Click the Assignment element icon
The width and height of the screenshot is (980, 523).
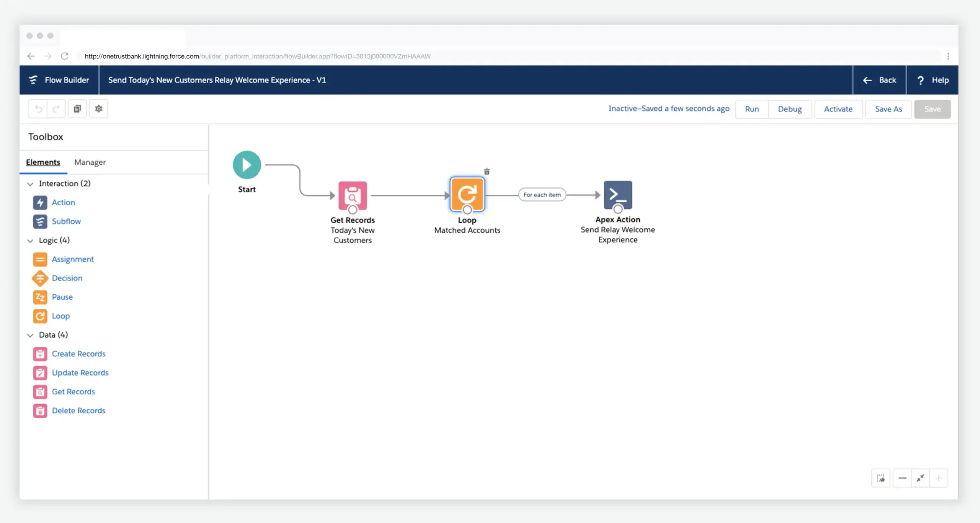(x=40, y=259)
